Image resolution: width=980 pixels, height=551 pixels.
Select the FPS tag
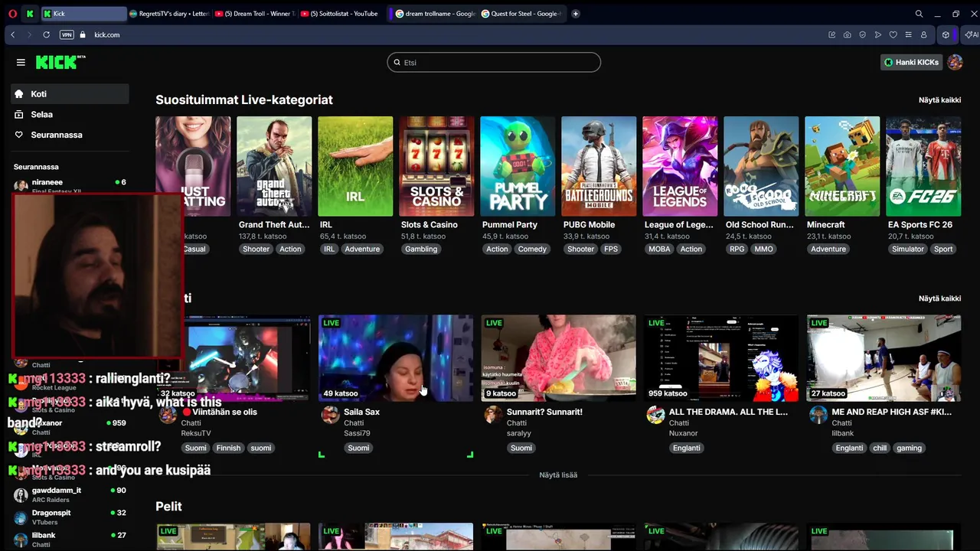[x=611, y=249]
